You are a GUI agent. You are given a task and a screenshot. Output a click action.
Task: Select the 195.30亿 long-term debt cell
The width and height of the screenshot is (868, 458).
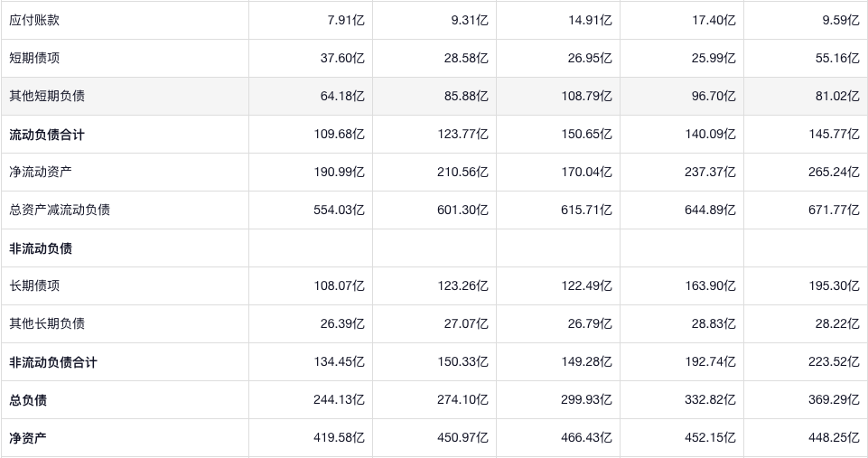coord(834,285)
